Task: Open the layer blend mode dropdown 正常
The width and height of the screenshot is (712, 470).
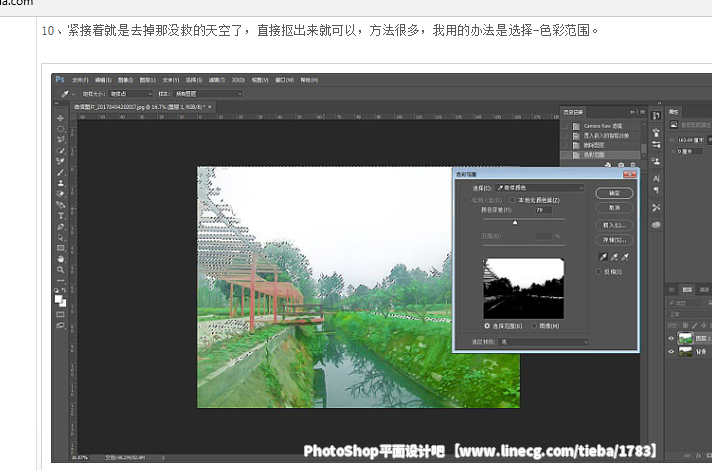Action: 689,314
